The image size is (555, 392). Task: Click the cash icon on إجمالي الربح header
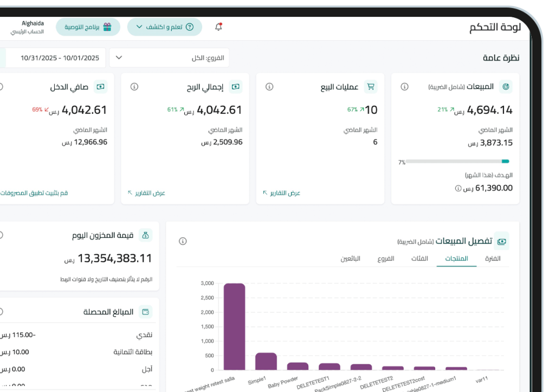[x=235, y=87]
